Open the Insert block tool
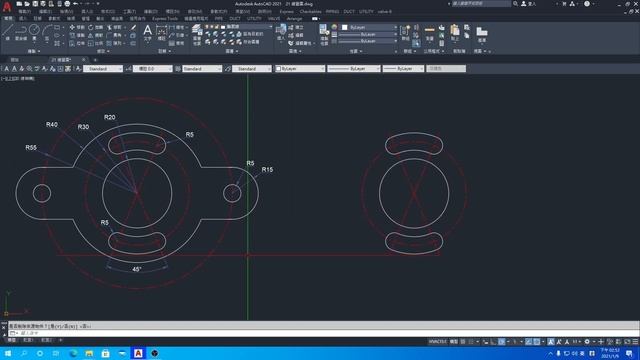 [x=281, y=32]
